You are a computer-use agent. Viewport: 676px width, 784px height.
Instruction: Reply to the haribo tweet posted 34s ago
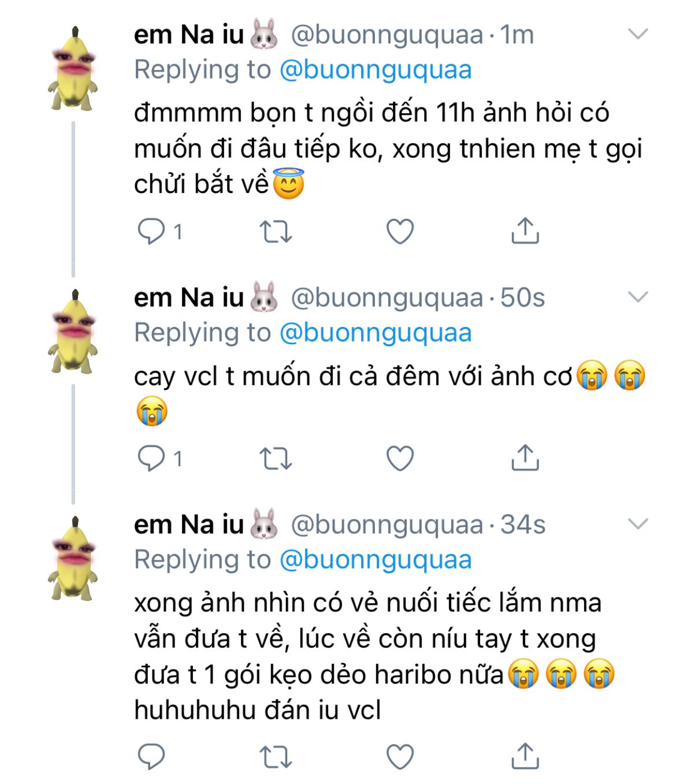point(151,757)
